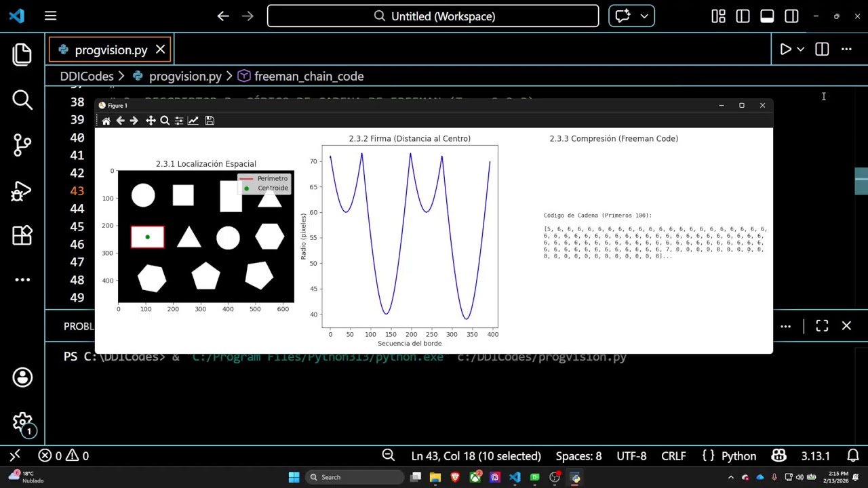
Task: Open panel more actions ellipsis
Action: pyautogui.click(x=785, y=326)
